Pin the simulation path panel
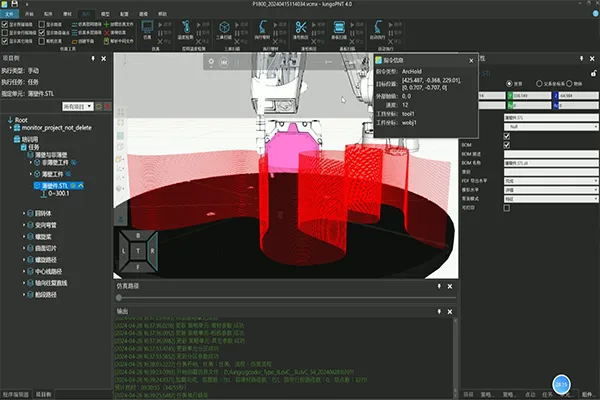 [439, 286]
